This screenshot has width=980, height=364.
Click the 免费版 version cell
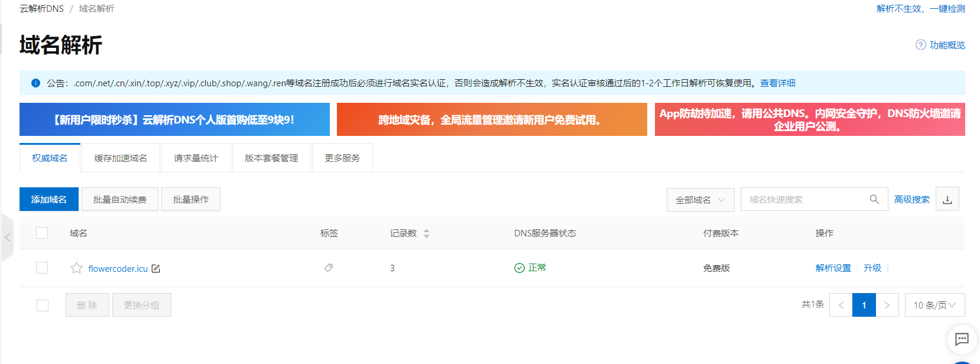point(716,268)
